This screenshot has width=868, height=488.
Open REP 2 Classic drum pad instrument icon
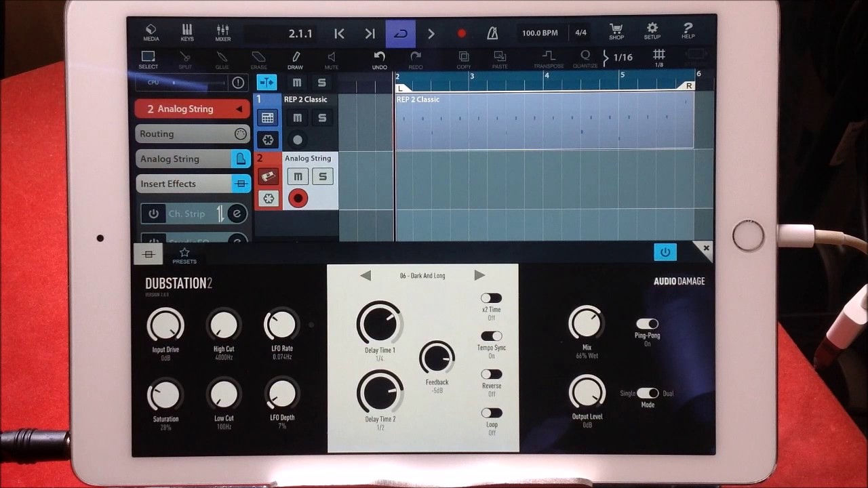tap(267, 118)
